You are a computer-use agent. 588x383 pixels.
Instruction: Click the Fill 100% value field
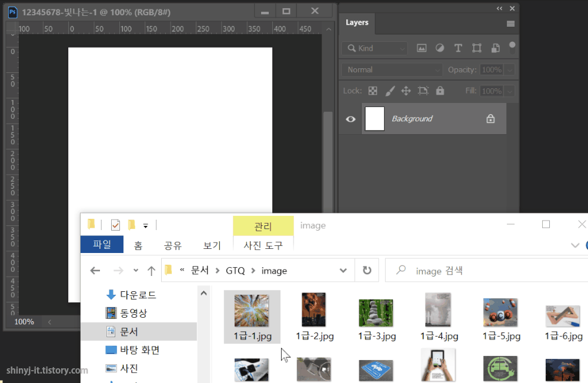pos(492,91)
